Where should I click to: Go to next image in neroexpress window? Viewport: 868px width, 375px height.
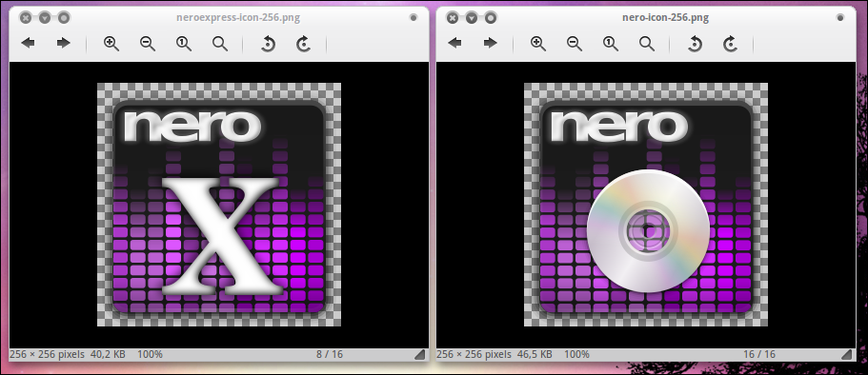[x=64, y=43]
